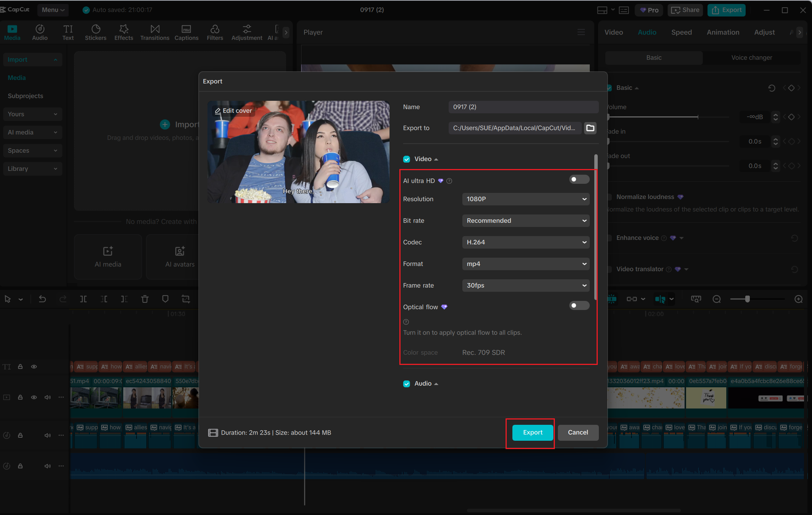
Task: Open the folder browser next to Export to
Action: coord(590,128)
